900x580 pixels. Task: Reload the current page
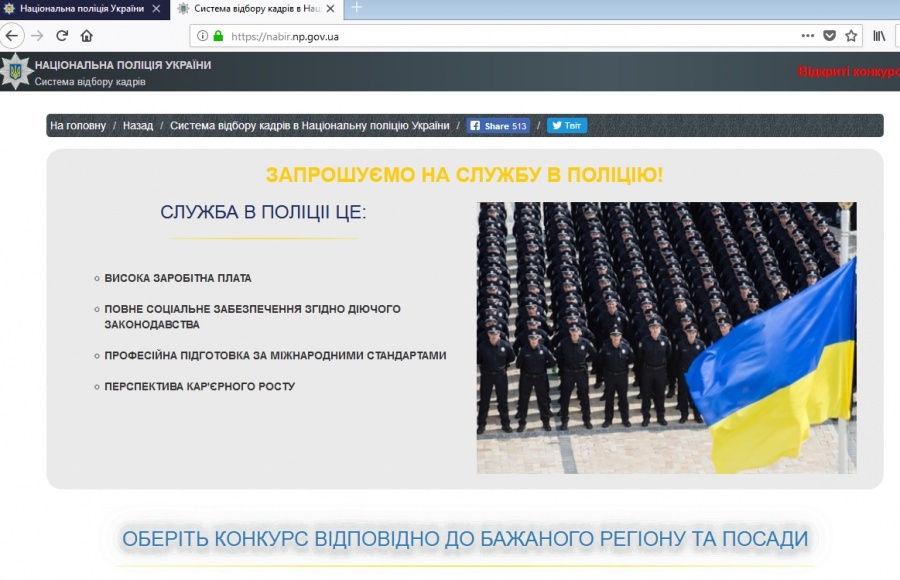click(62, 35)
